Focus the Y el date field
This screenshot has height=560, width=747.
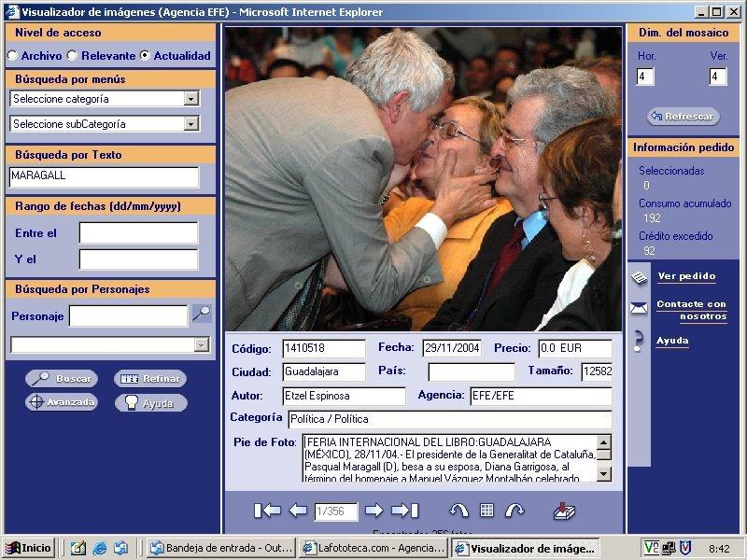[x=138, y=259]
